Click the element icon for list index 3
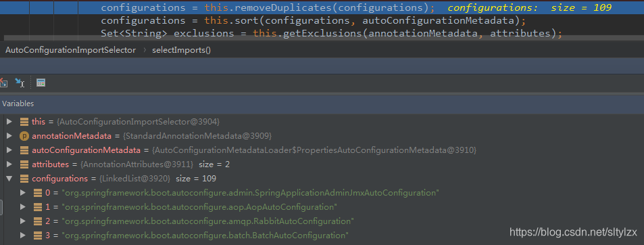 pos(38,236)
